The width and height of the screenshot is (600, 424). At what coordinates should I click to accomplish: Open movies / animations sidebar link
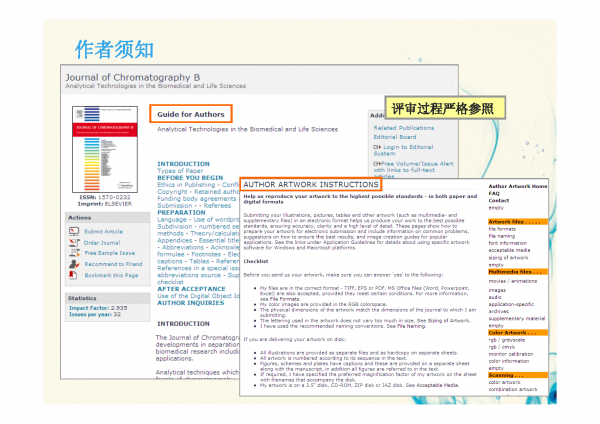click(x=513, y=281)
